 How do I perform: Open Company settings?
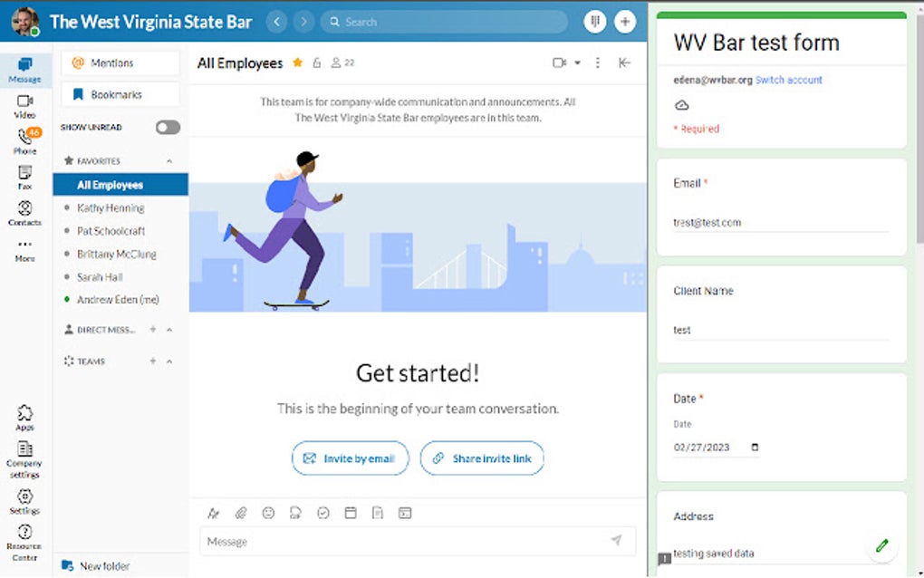pos(24,459)
